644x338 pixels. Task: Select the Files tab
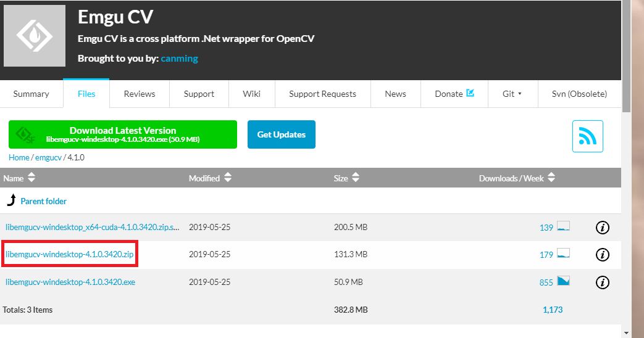[x=86, y=94]
